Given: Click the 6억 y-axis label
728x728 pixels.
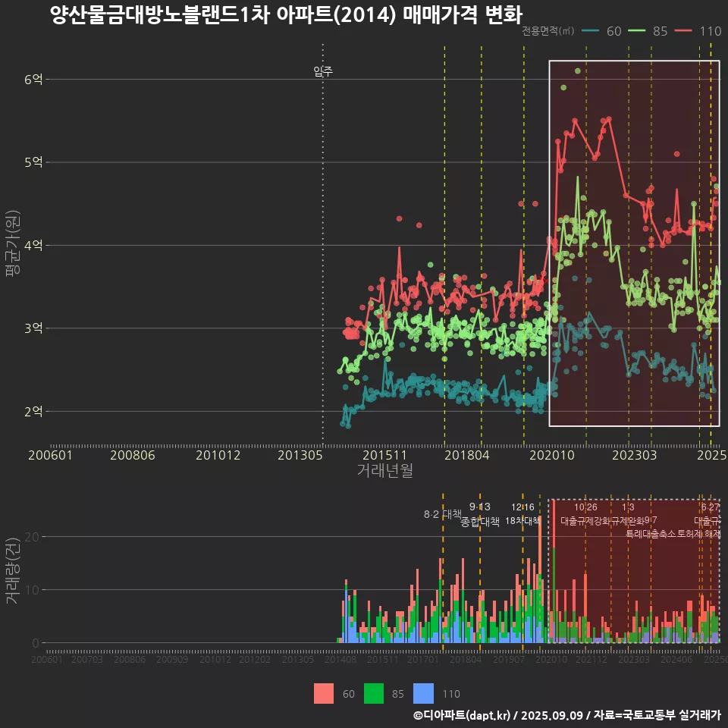Looking at the screenshot, I should click(33, 80).
